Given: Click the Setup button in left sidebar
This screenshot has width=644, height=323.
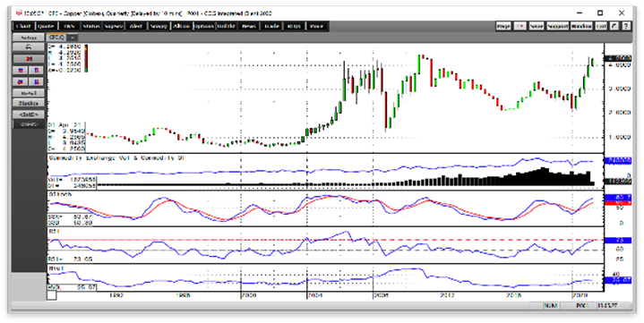Looking at the screenshot, I should pyautogui.click(x=29, y=38).
